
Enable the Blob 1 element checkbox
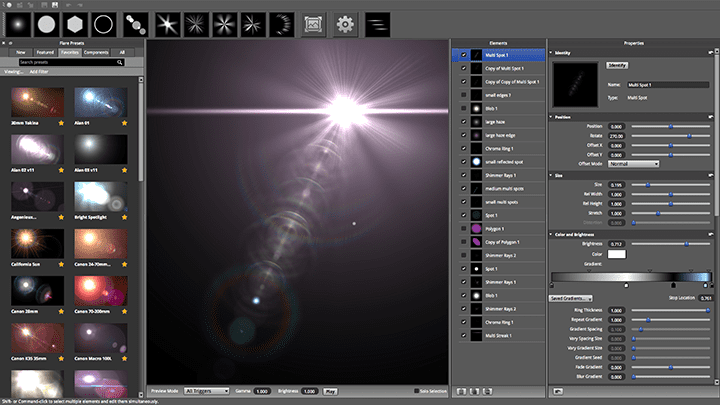(x=462, y=107)
